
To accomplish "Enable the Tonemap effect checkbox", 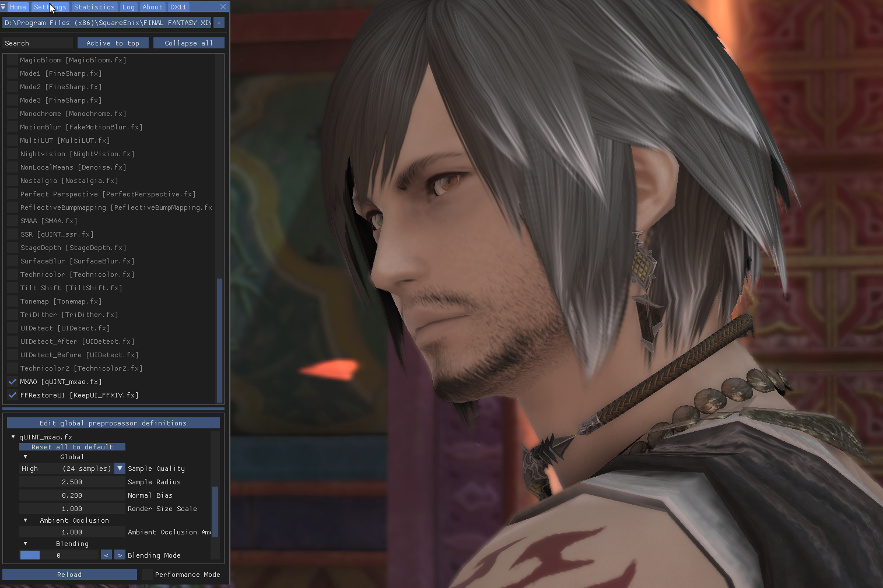I will [x=12, y=301].
